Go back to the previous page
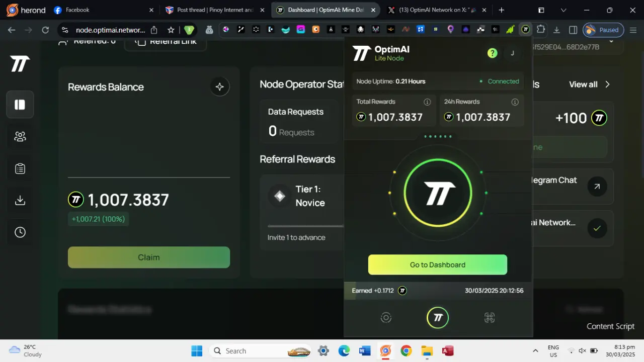The image size is (644, 362). tap(12, 30)
